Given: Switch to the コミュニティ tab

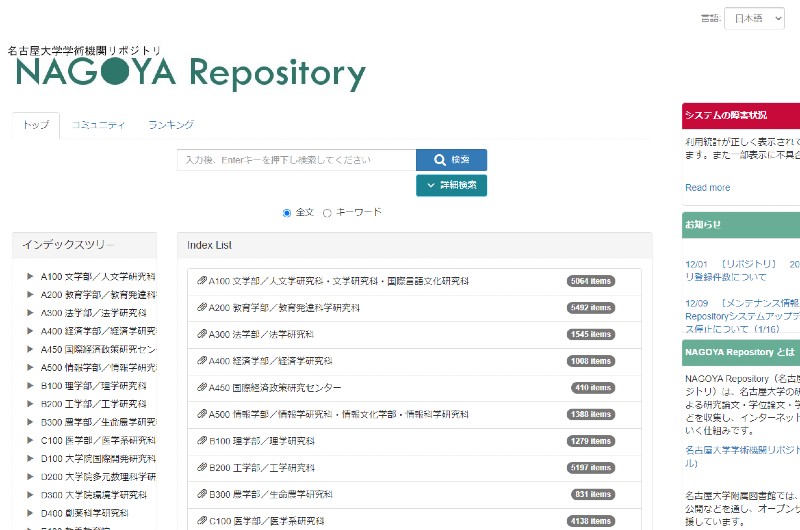Looking at the screenshot, I should (98, 125).
